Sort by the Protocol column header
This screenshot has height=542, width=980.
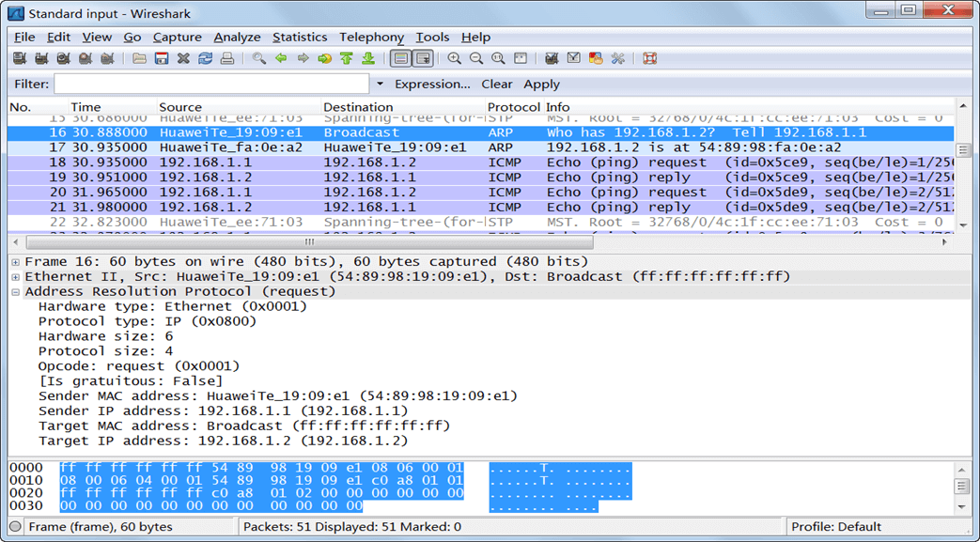[514, 107]
